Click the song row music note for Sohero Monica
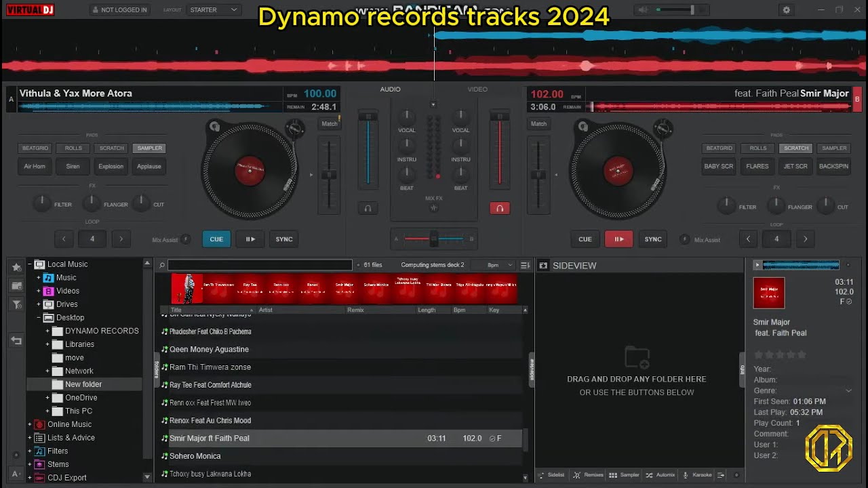 click(x=164, y=456)
